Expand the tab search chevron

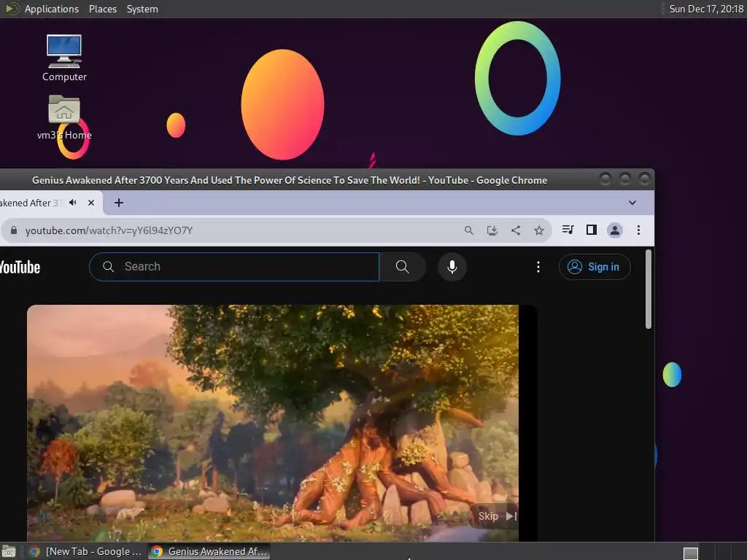click(632, 203)
